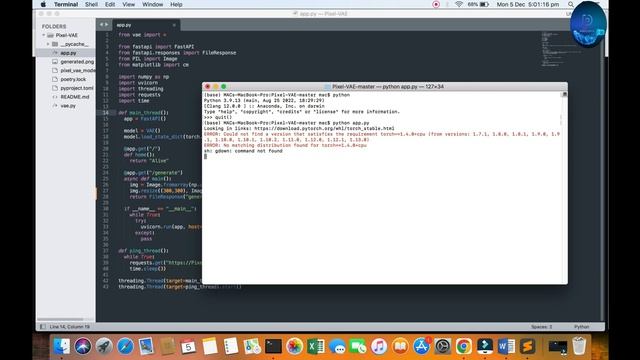Screen dimensions: 640x360
Task: Open poetry.lock in the sidebar
Action: 73,79
